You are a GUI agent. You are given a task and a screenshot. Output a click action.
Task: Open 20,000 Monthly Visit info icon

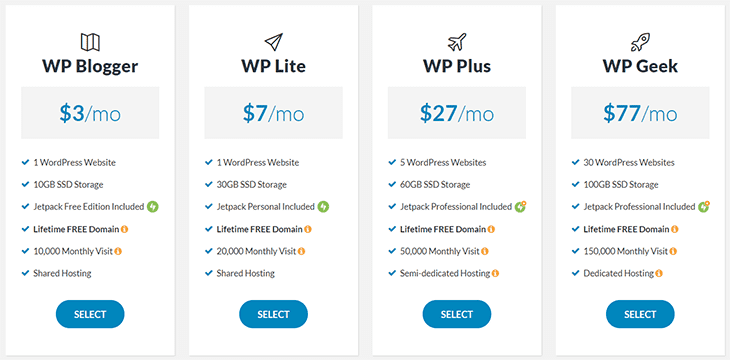coord(302,251)
